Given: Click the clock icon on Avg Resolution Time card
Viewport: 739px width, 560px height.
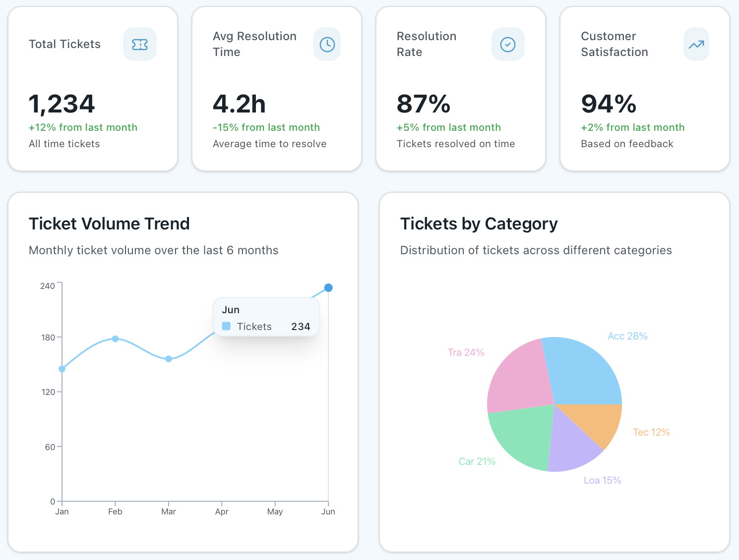Looking at the screenshot, I should click(327, 44).
